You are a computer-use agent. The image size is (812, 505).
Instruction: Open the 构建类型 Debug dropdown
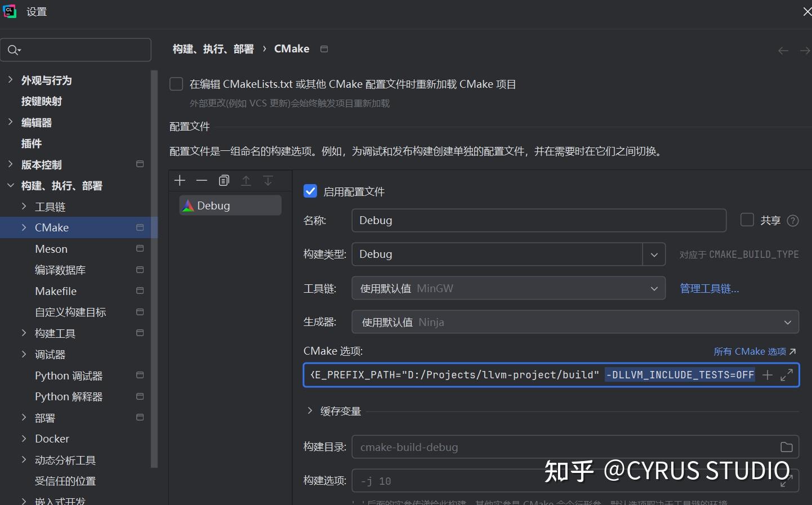point(654,254)
